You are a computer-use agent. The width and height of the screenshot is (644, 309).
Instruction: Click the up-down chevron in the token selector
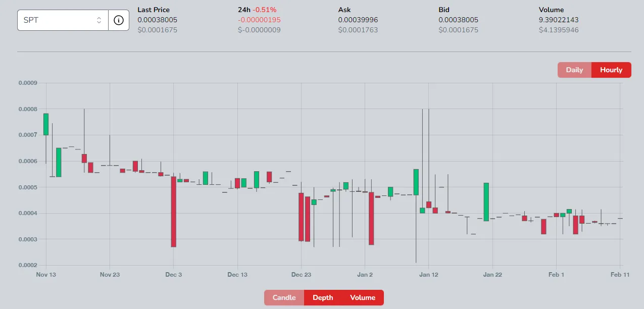(99, 20)
